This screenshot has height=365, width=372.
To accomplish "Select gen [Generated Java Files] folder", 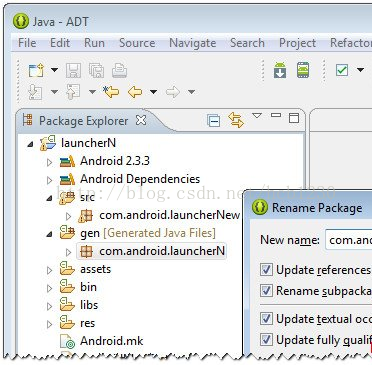I will [x=148, y=233].
